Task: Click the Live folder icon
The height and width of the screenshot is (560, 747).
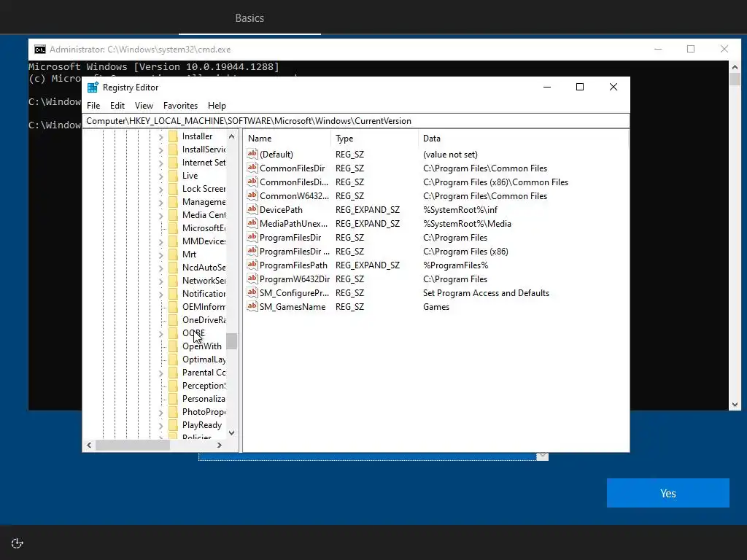Action: (x=173, y=176)
